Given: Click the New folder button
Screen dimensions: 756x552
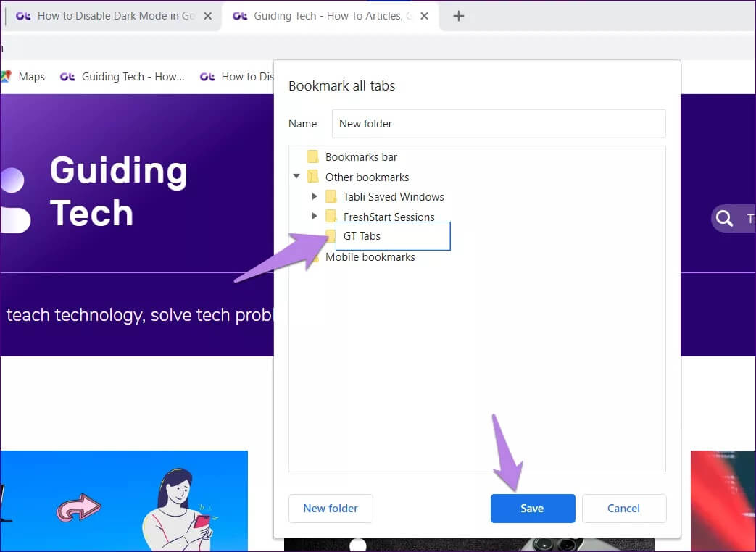Looking at the screenshot, I should click(x=331, y=508).
